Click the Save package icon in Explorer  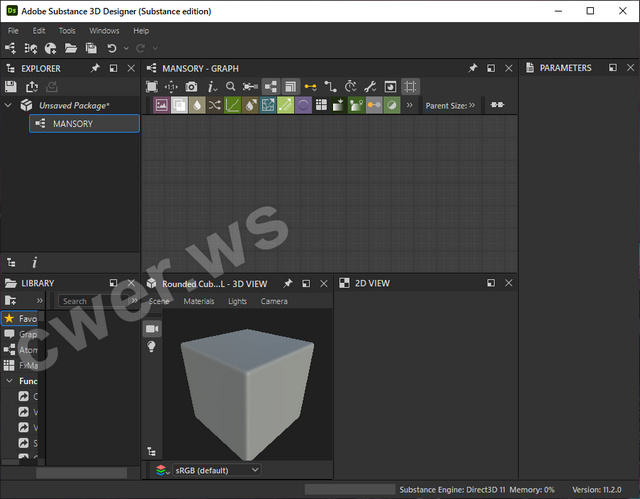12,87
